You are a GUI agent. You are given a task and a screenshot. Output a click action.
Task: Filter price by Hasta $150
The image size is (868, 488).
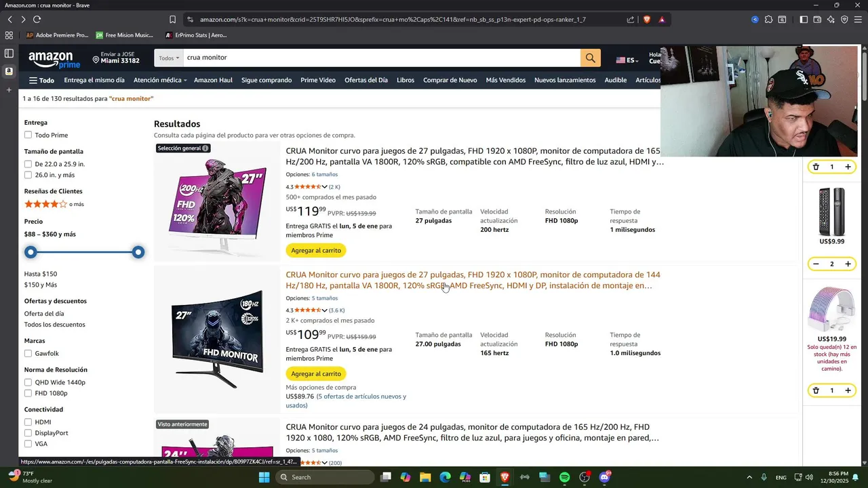(x=41, y=274)
